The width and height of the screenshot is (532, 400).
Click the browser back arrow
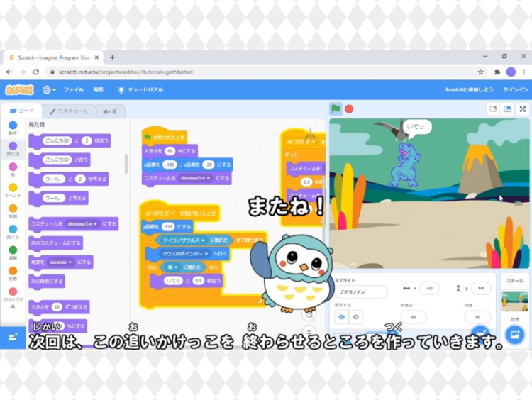pyautogui.click(x=9, y=72)
